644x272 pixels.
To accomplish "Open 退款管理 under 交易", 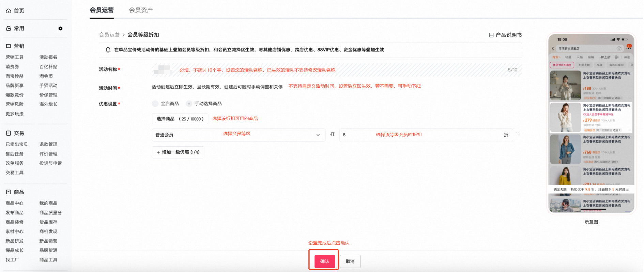I will click(48, 145).
